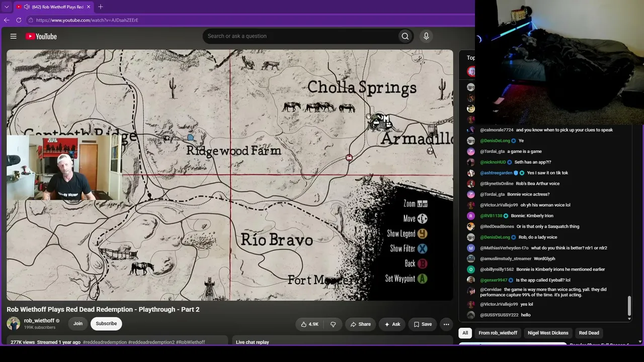Select the From rob_wiethoff chip
644x362 pixels.
pyautogui.click(x=498, y=333)
